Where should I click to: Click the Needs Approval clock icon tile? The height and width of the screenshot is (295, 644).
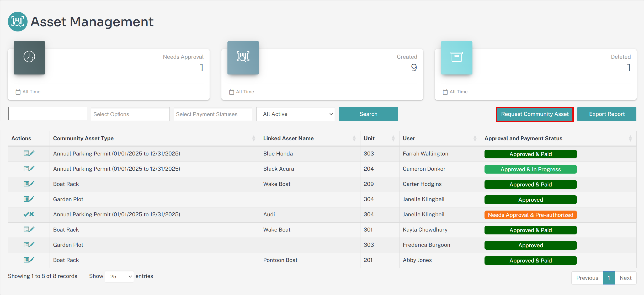click(x=29, y=58)
